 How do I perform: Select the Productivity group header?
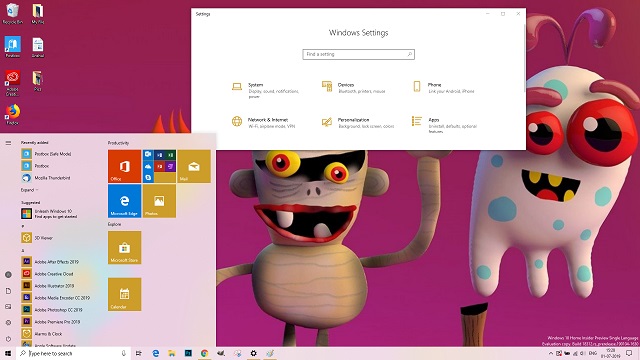[118, 143]
